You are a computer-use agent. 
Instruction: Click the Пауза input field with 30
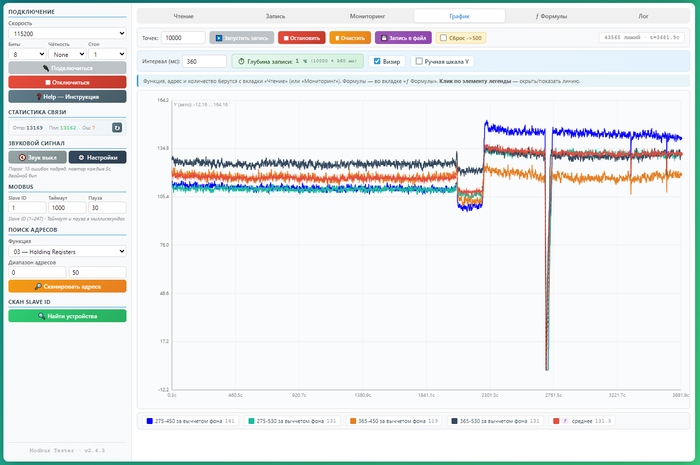[x=108, y=208]
